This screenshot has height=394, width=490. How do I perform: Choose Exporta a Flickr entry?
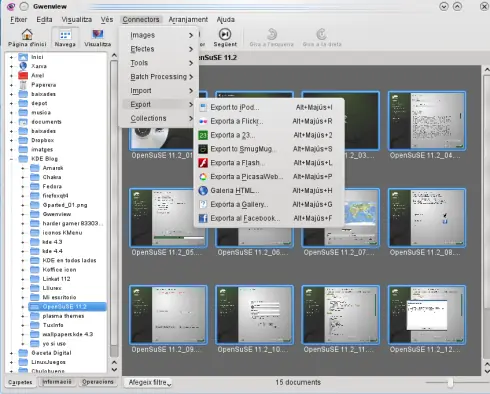(x=269, y=121)
